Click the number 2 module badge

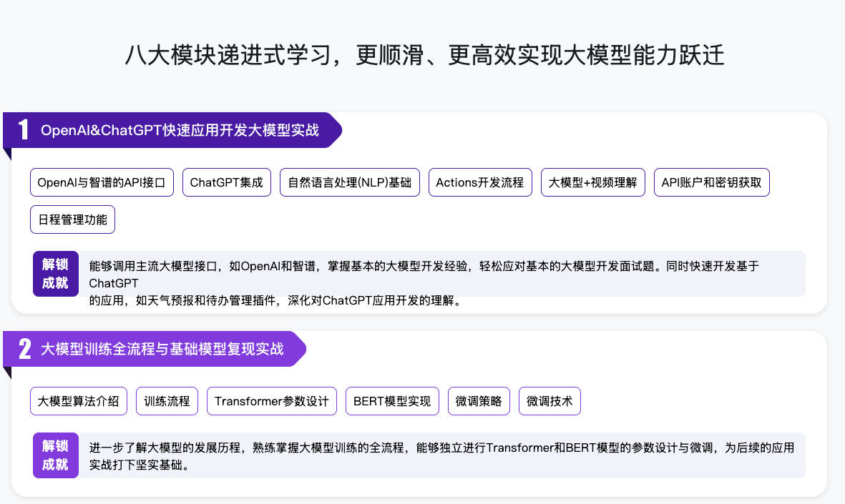[24, 349]
